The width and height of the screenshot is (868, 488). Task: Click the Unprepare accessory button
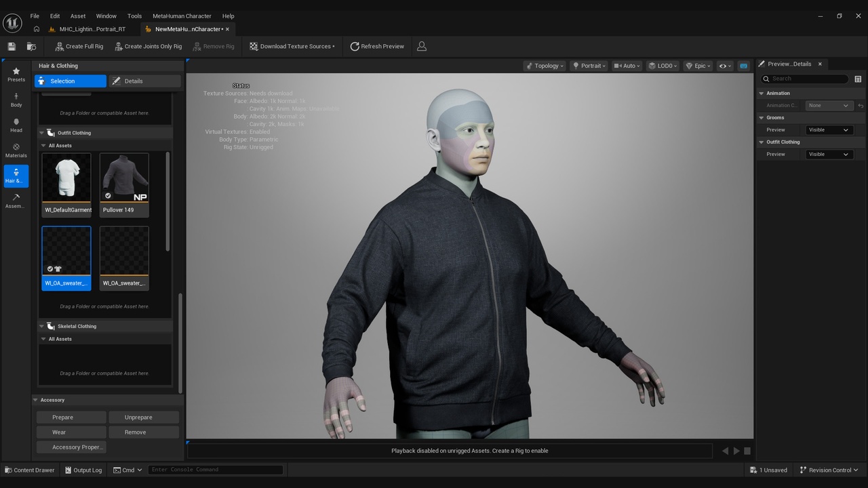click(x=144, y=418)
